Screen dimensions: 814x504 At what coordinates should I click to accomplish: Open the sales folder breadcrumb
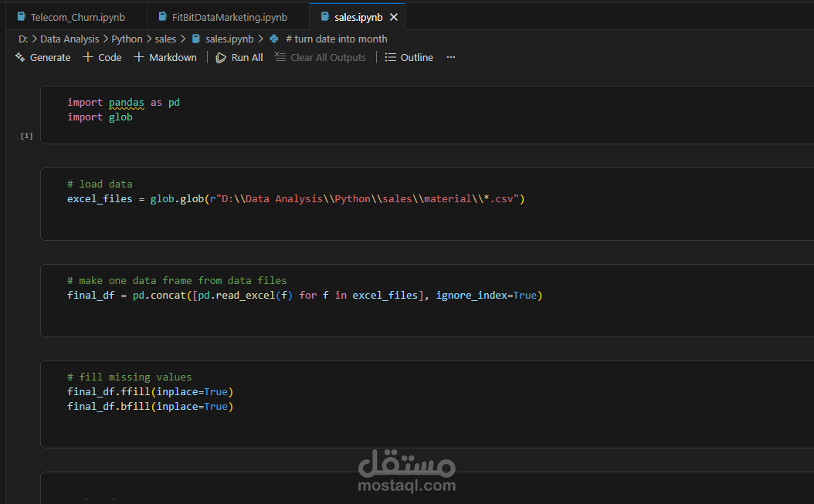165,39
